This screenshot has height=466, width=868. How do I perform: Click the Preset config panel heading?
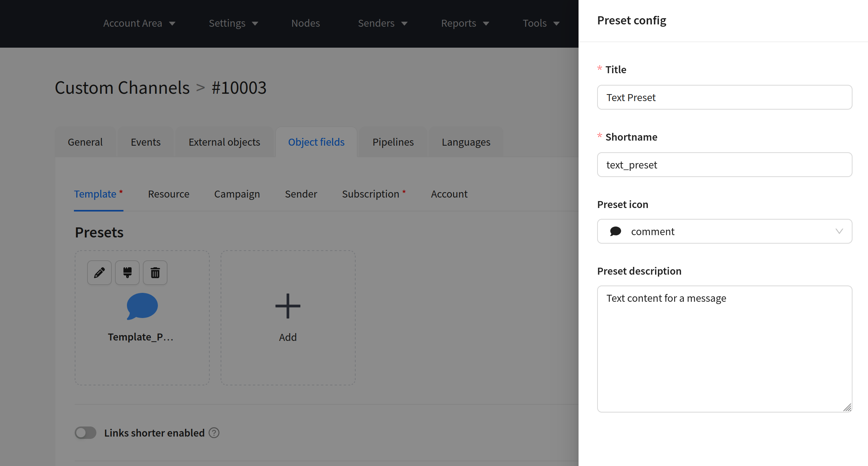(632, 20)
